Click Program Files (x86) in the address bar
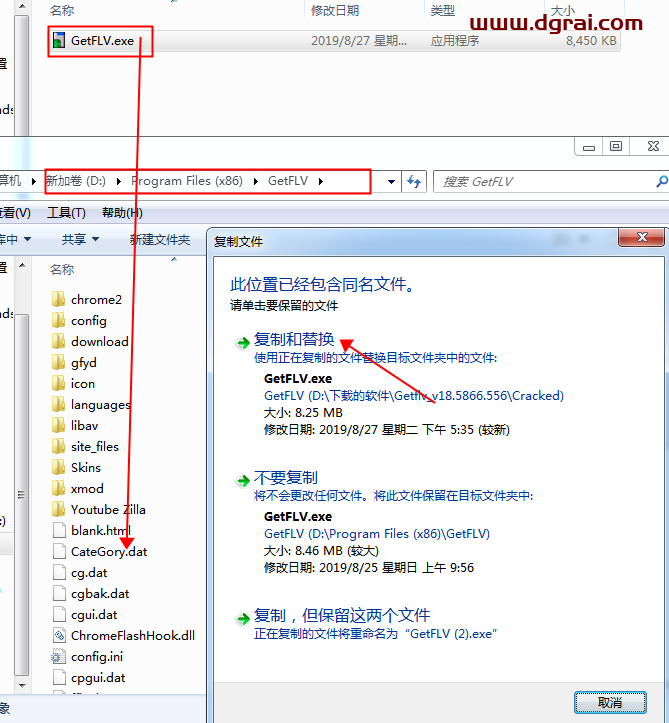This screenshot has width=669, height=723. click(x=187, y=181)
